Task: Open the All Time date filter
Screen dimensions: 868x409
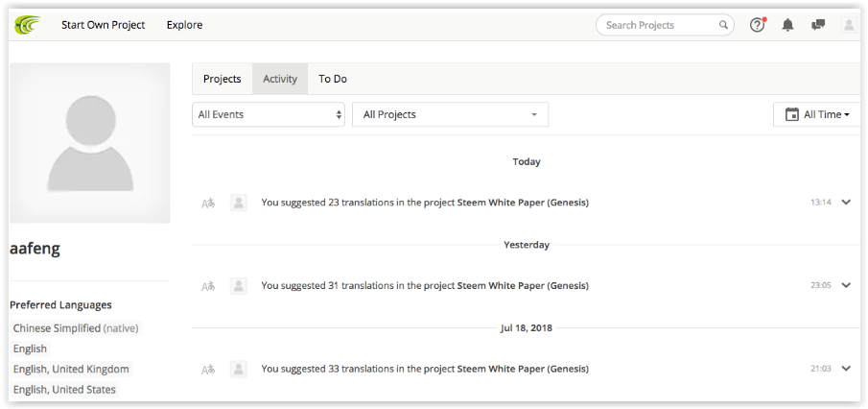Action: click(x=817, y=114)
